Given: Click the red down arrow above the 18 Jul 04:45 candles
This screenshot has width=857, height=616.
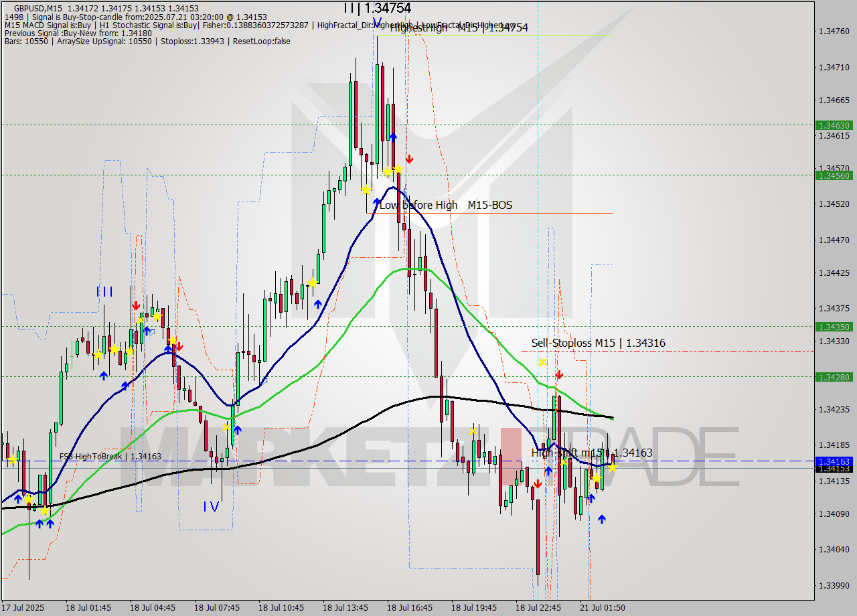Looking at the screenshot, I should point(137,305).
